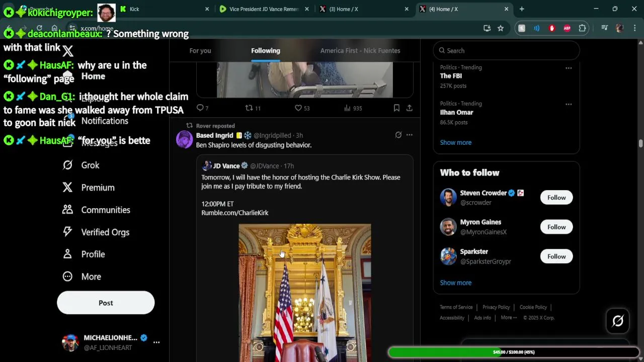Open the Premium X icon
Image resolution: width=644 pixels, height=362 pixels.
(67, 187)
